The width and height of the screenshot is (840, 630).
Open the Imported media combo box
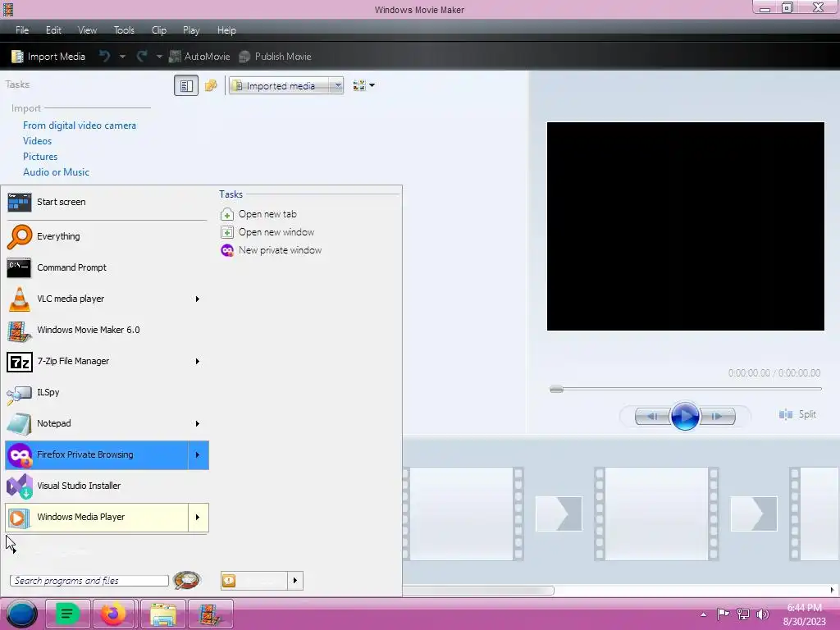(286, 85)
